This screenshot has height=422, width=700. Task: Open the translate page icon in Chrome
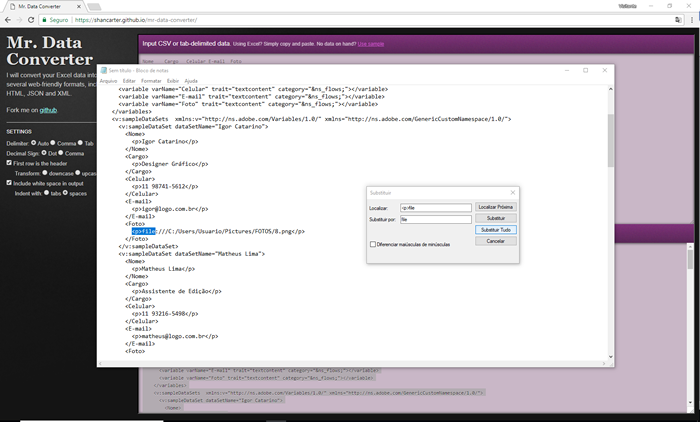point(678,20)
